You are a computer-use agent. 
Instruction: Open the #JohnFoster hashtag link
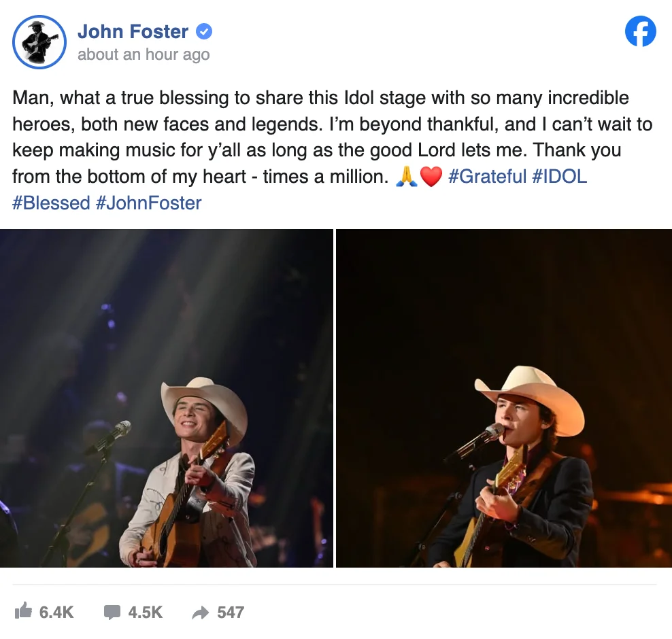click(149, 203)
